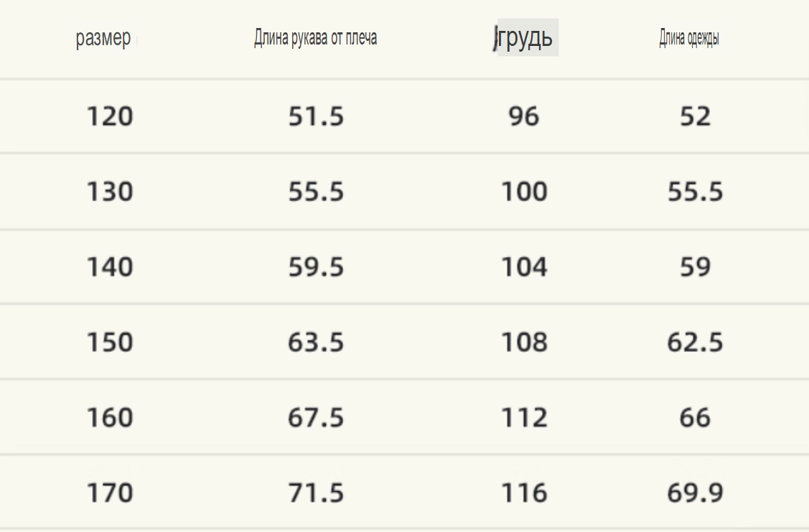
Task: Select the 69.9 clothing length value
Action: point(695,493)
